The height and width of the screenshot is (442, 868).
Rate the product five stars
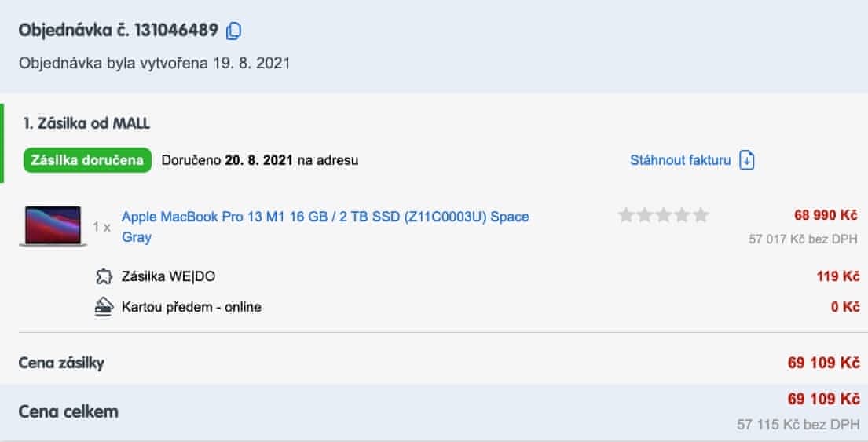pyautogui.click(x=701, y=215)
